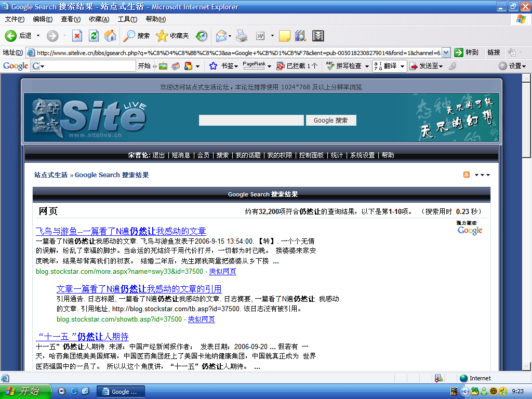532x399 pixels.
Task: Click Google Toolbar news icon
Action: point(176,66)
